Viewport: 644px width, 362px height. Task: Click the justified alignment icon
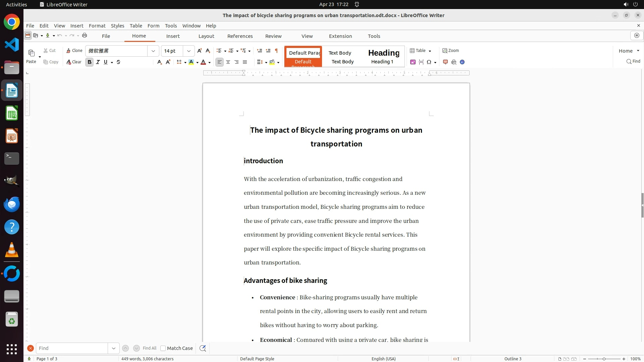click(x=245, y=62)
